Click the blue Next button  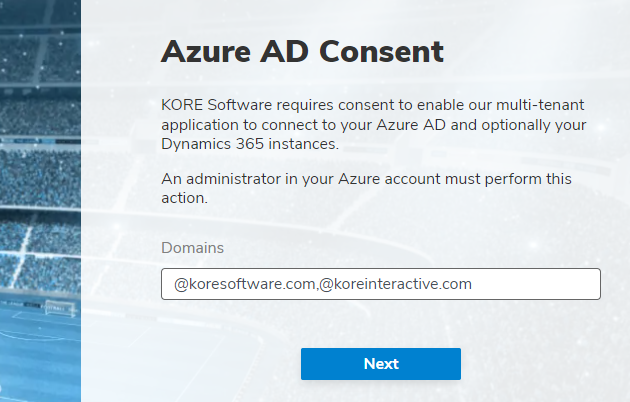pyautogui.click(x=380, y=364)
